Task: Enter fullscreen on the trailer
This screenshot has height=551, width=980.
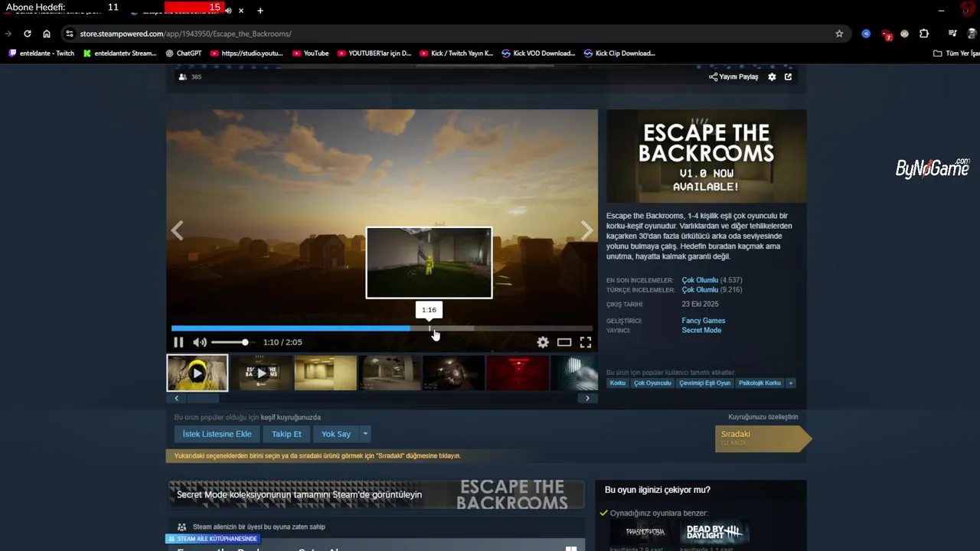Action: tap(586, 342)
